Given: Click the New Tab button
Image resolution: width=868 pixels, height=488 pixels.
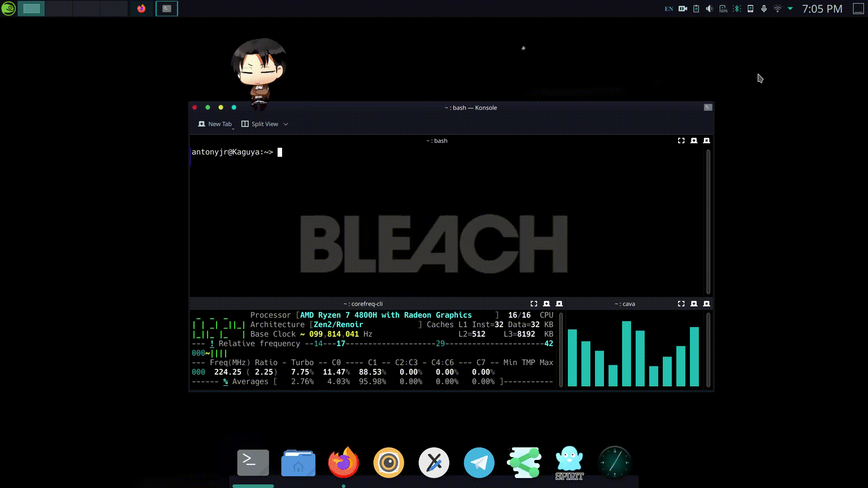Looking at the screenshot, I should (215, 124).
